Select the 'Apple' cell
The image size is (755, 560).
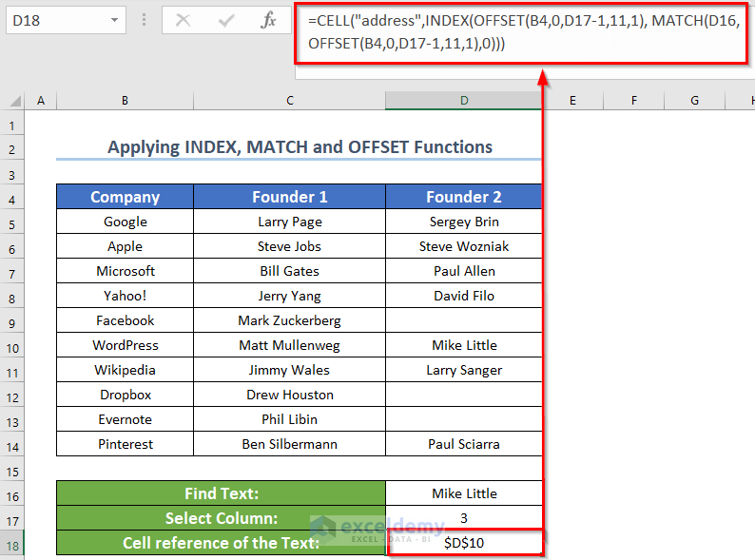pyautogui.click(x=125, y=246)
